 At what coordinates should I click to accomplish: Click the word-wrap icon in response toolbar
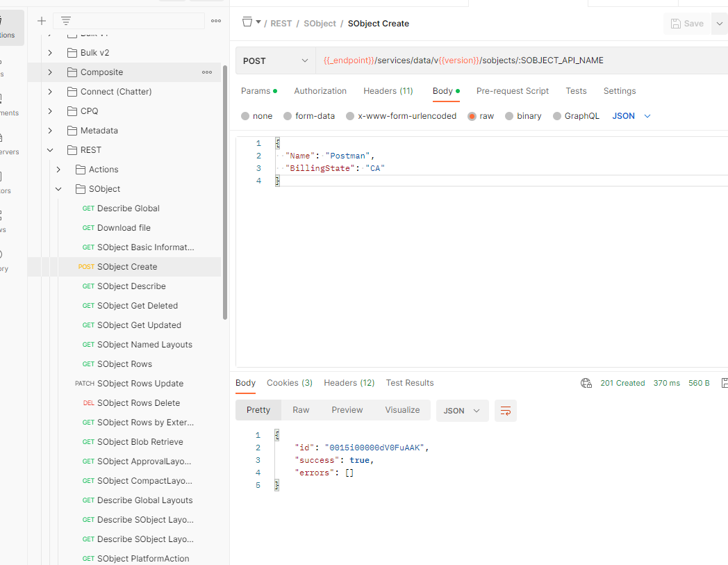tap(506, 411)
